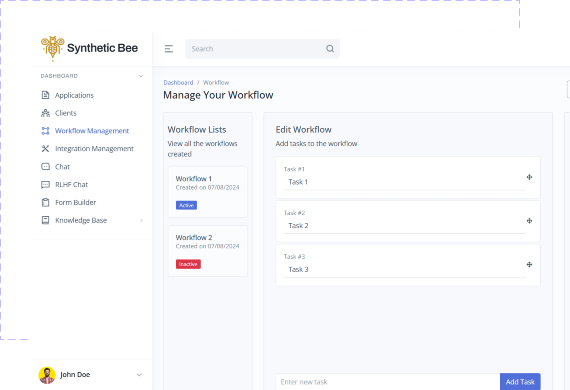Click Workflow 2 created date text
Screen dimensions: 570x390
click(x=207, y=246)
